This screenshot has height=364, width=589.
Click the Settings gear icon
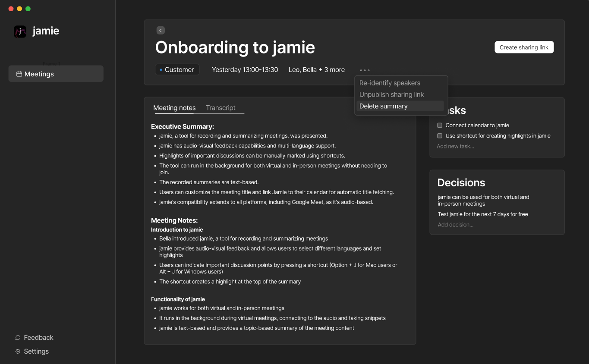coord(18,351)
